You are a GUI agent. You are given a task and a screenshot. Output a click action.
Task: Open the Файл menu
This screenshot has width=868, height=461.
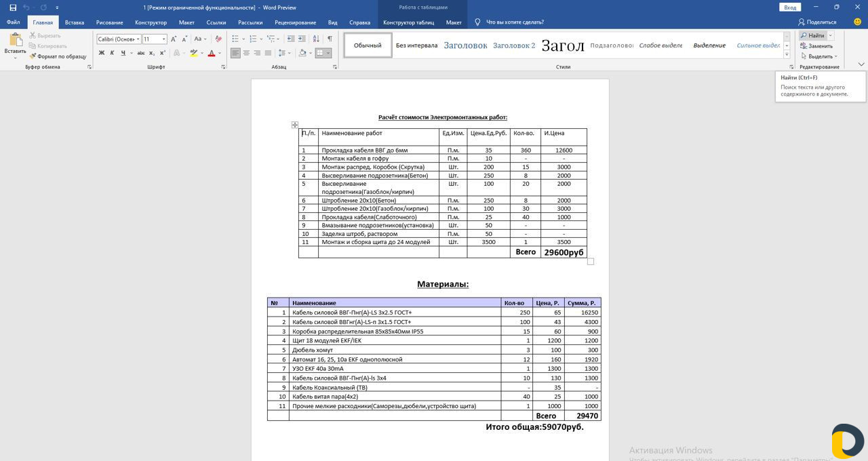coord(13,22)
